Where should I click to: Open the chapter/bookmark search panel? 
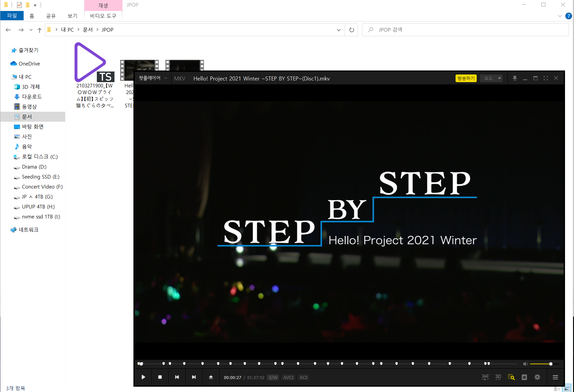(x=511, y=377)
